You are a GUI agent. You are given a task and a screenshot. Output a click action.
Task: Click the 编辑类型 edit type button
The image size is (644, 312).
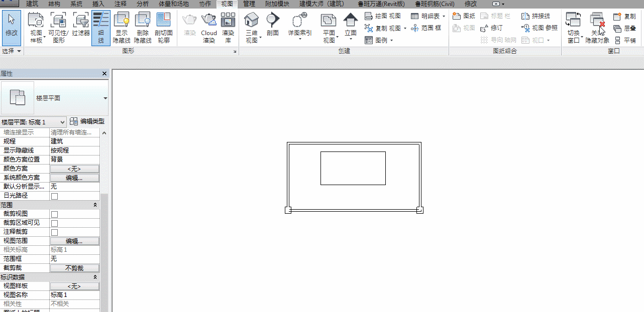(87, 121)
